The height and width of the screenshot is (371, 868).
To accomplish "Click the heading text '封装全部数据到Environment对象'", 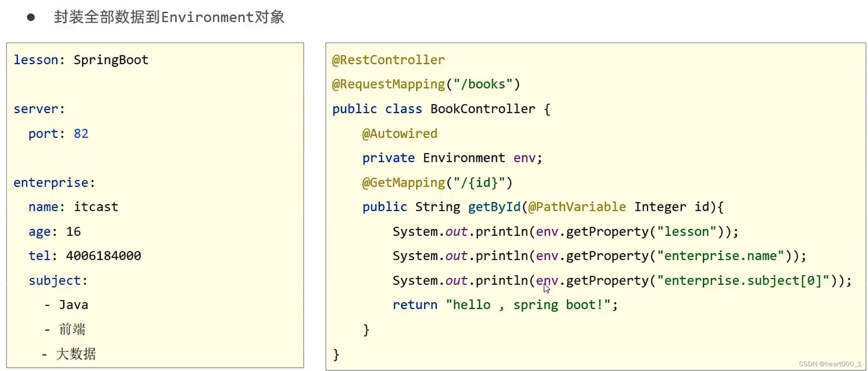I will [169, 17].
